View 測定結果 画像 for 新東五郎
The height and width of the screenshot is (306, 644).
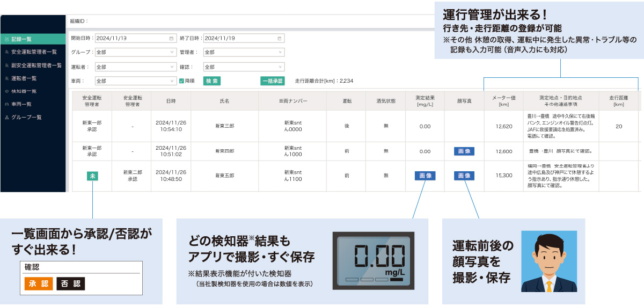(425, 176)
